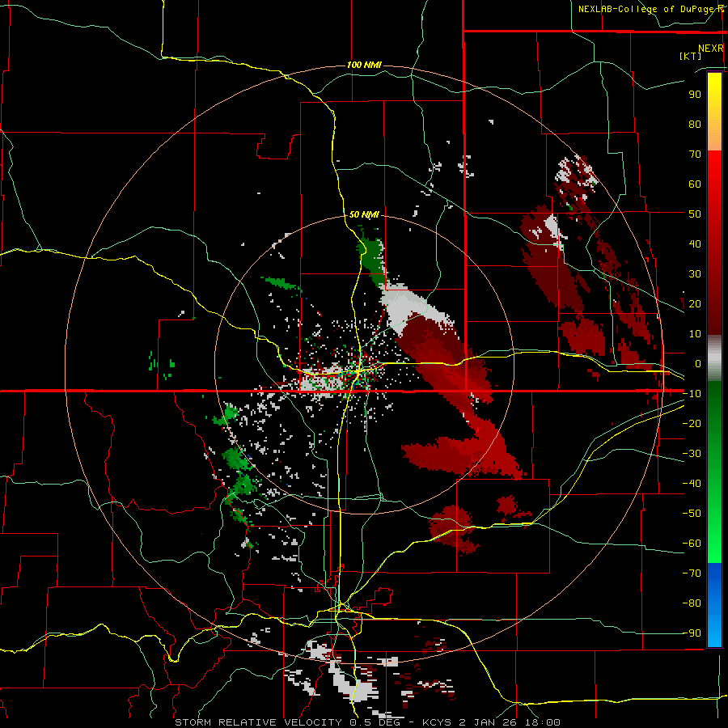This screenshot has height=728, width=728.
Task: Click the positive "20" velocity scale label
Action: coord(695,303)
